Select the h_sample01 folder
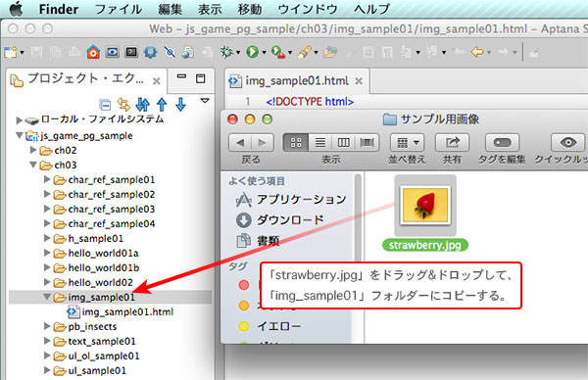The image size is (588, 380). click(x=88, y=238)
